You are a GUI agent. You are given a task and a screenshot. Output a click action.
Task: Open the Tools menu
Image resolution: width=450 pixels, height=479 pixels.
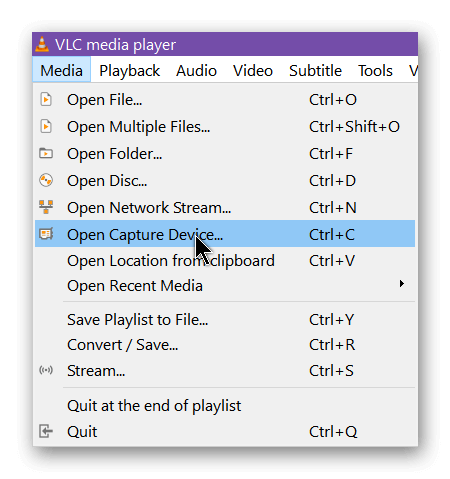coord(375,70)
